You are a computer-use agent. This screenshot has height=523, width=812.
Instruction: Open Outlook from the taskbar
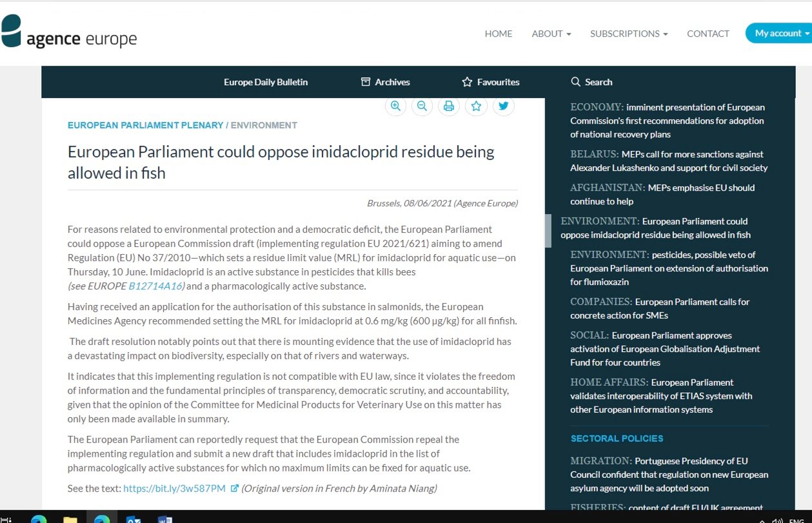[134, 518]
